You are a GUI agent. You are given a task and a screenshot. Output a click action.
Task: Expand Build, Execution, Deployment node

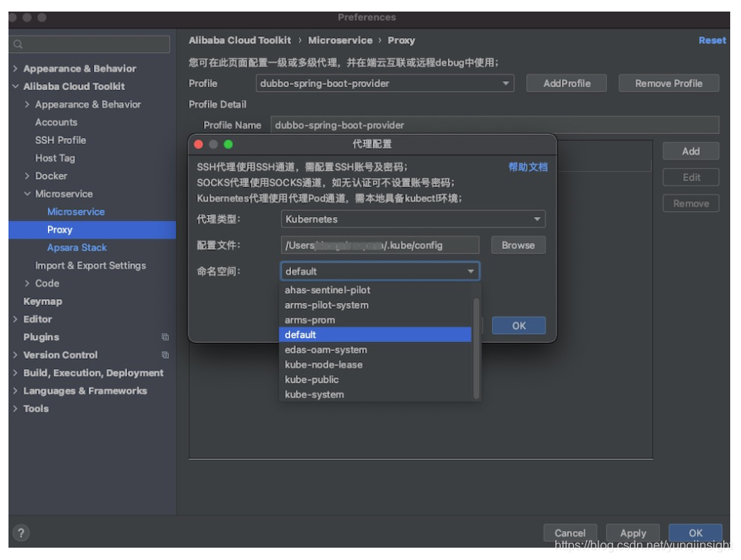coord(15,373)
